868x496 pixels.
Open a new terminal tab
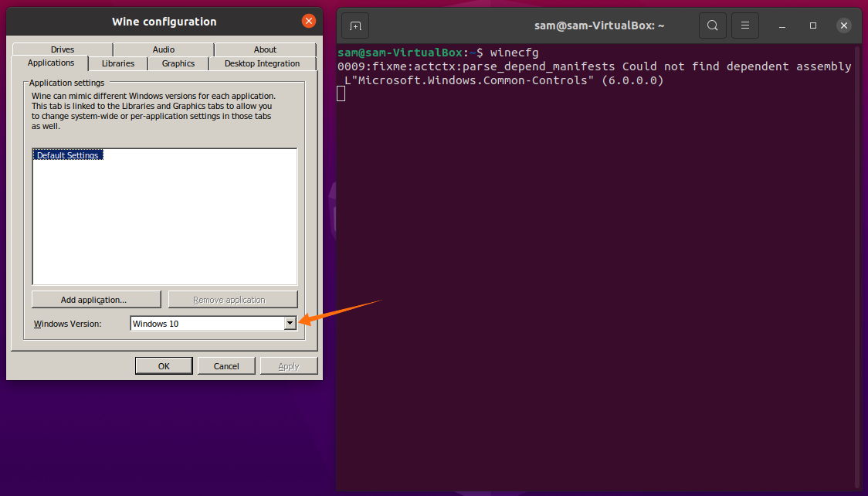[355, 25]
